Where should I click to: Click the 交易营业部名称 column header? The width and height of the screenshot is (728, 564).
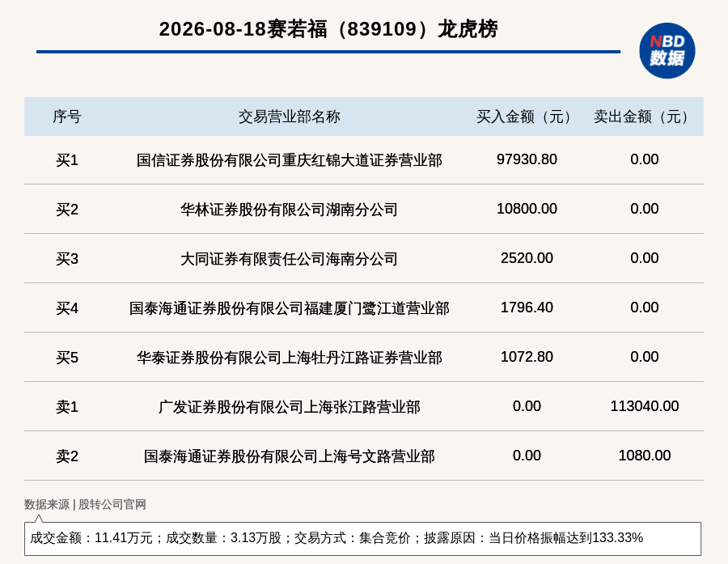pos(290,117)
